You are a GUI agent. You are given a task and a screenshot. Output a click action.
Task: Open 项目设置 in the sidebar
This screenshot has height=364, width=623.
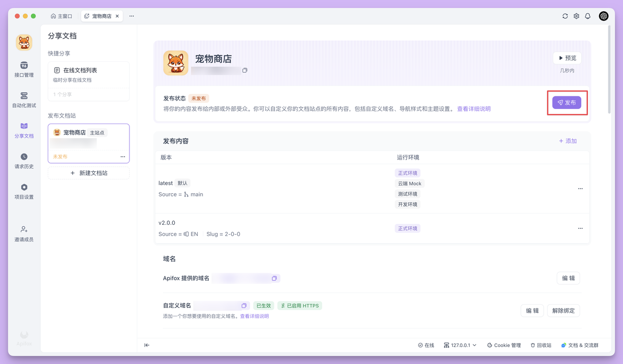(24, 191)
